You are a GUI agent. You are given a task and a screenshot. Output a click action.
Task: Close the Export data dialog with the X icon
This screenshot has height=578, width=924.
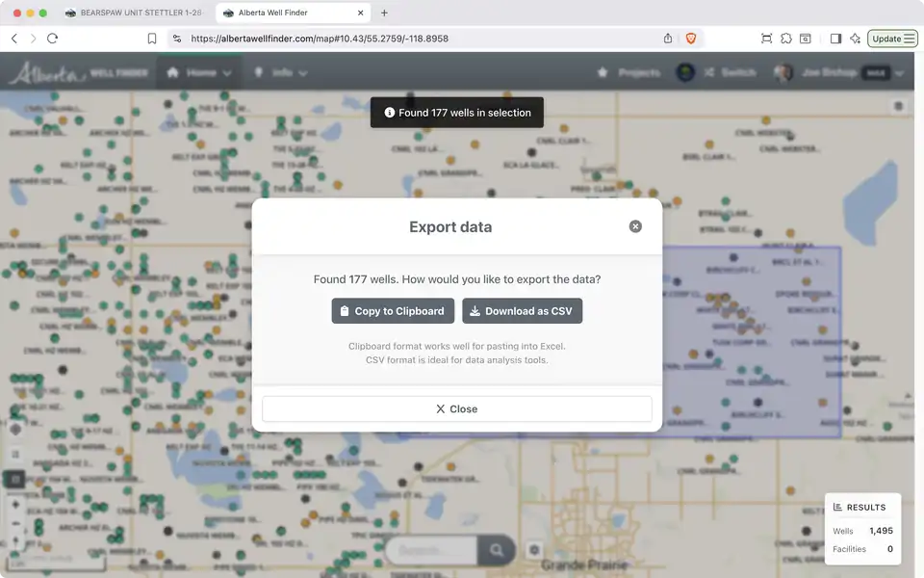pyautogui.click(x=635, y=226)
